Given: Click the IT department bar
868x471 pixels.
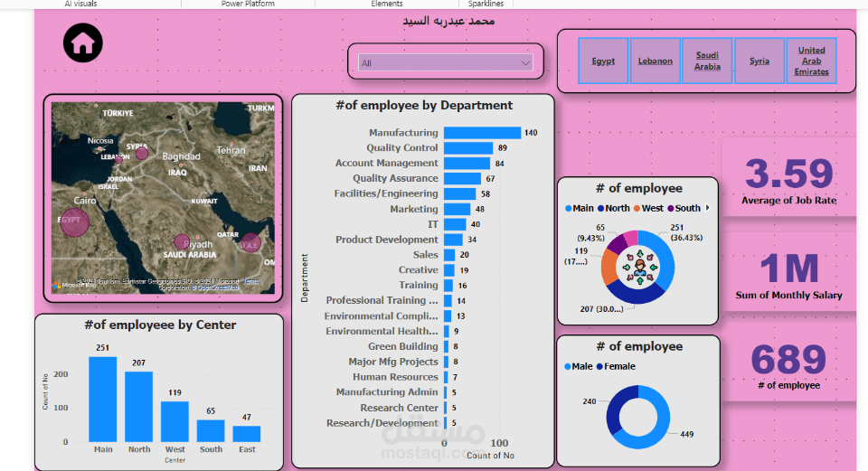Looking at the screenshot, I should click(455, 224).
